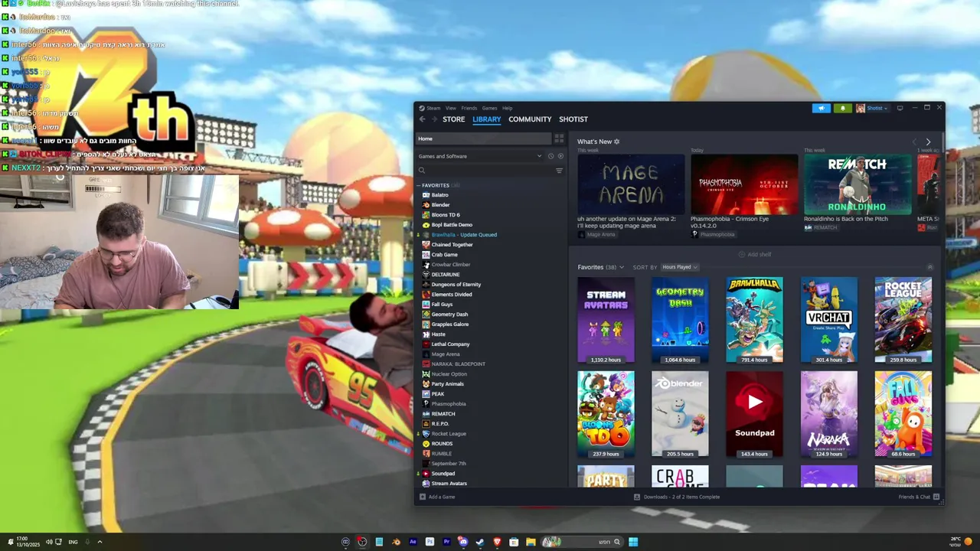Select Brawlhalla - Update Queued in sidebar
The width and height of the screenshot is (980, 551).
pyautogui.click(x=464, y=235)
